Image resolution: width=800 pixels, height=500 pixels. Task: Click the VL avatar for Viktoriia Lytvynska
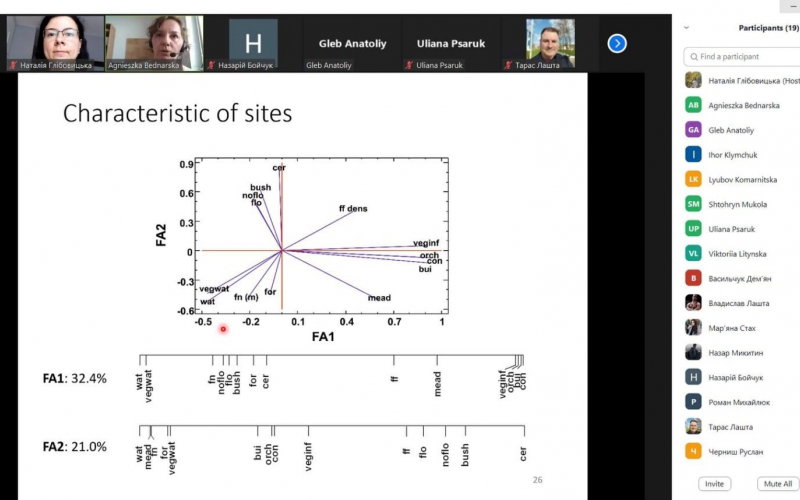pyautogui.click(x=693, y=254)
